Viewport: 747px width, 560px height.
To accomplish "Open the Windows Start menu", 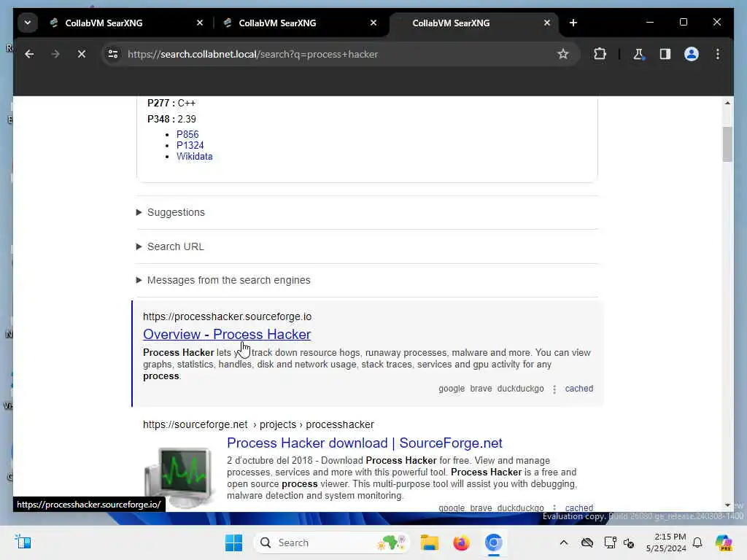I will pos(233,542).
